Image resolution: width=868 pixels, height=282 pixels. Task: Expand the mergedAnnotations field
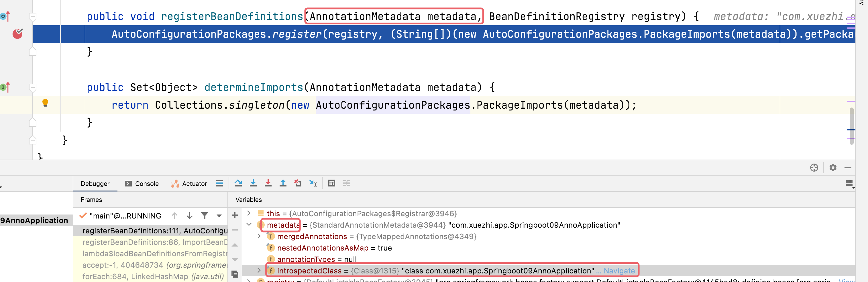point(259,236)
